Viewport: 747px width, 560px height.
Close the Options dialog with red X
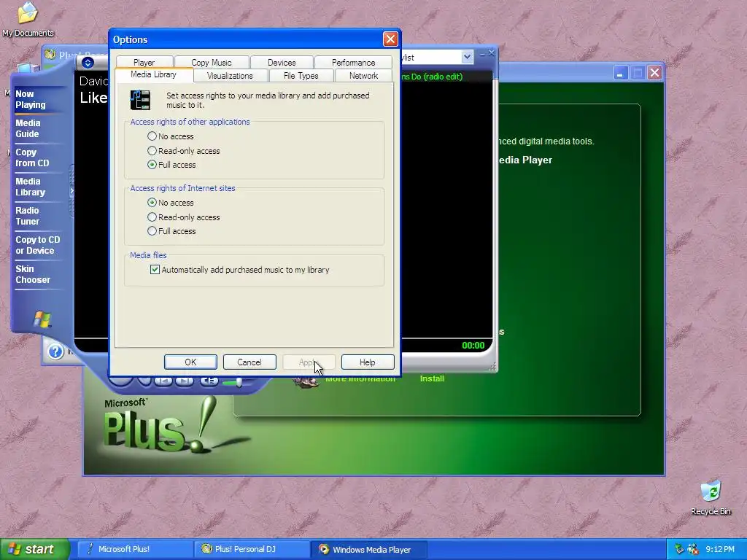coord(390,39)
